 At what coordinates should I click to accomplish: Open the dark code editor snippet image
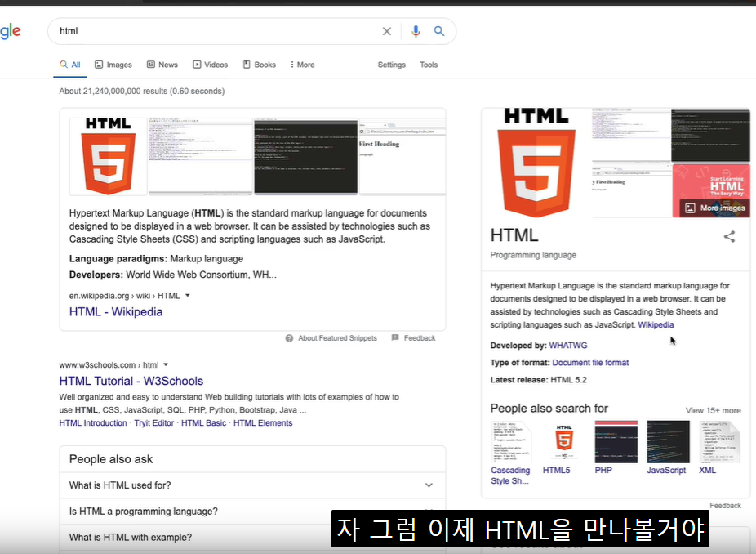point(306,157)
